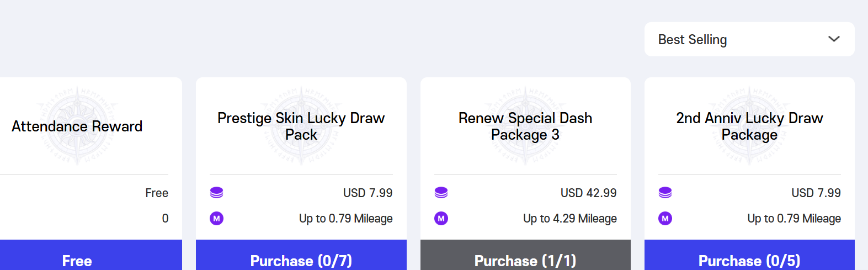Click the coin icon on Renew Special Dash Package

point(441,193)
